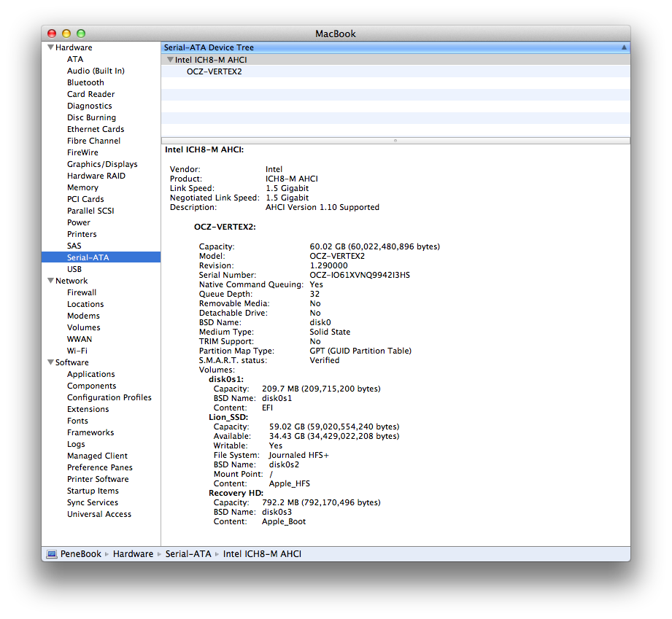This screenshot has width=672, height=619.
Task: Select Firewall under Network
Action: coord(82,292)
